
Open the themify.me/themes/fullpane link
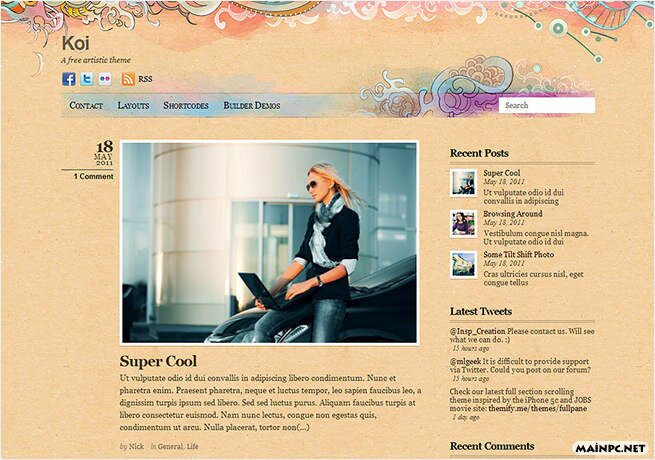538,408
